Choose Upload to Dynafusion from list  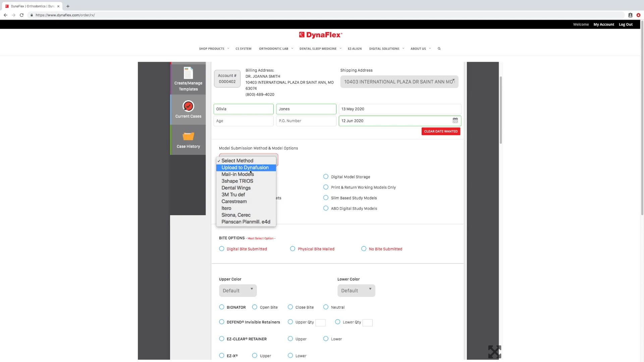245,168
